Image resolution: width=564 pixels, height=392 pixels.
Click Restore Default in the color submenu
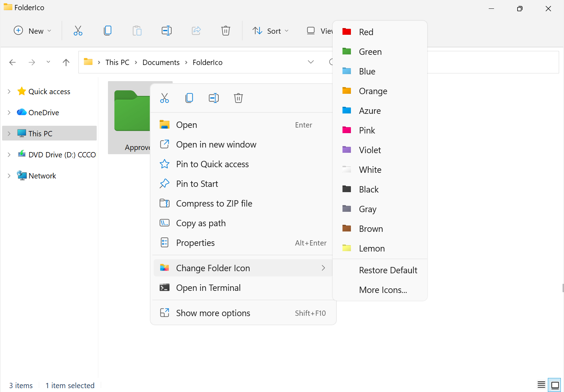(388, 270)
